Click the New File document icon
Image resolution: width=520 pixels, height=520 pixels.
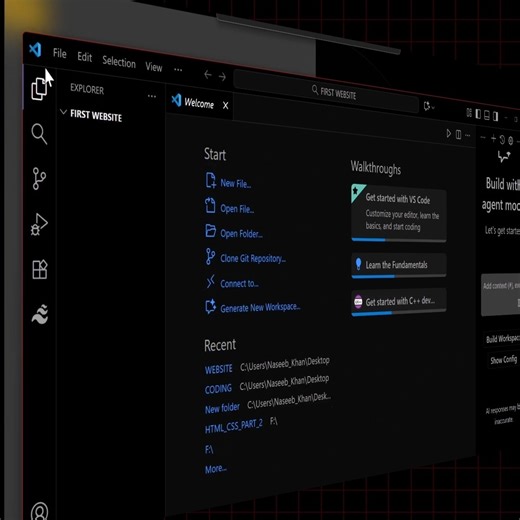point(210,180)
